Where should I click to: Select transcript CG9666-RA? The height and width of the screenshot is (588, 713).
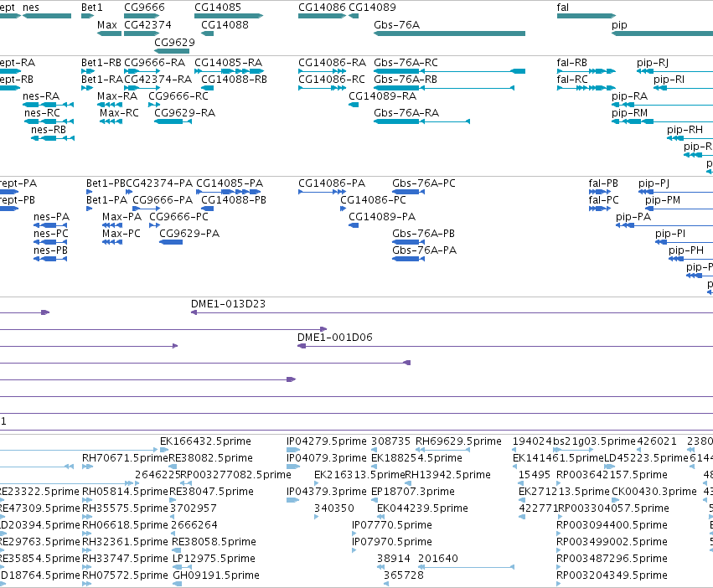tap(155, 63)
